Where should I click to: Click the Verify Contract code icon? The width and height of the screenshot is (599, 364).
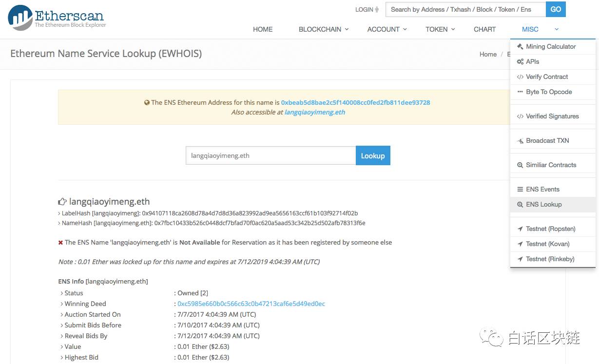click(x=520, y=77)
